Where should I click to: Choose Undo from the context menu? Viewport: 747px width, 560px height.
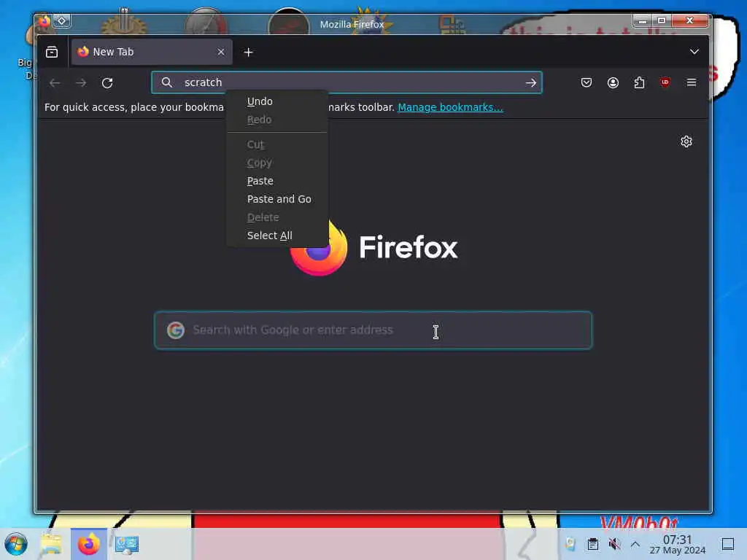click(277, 101)
